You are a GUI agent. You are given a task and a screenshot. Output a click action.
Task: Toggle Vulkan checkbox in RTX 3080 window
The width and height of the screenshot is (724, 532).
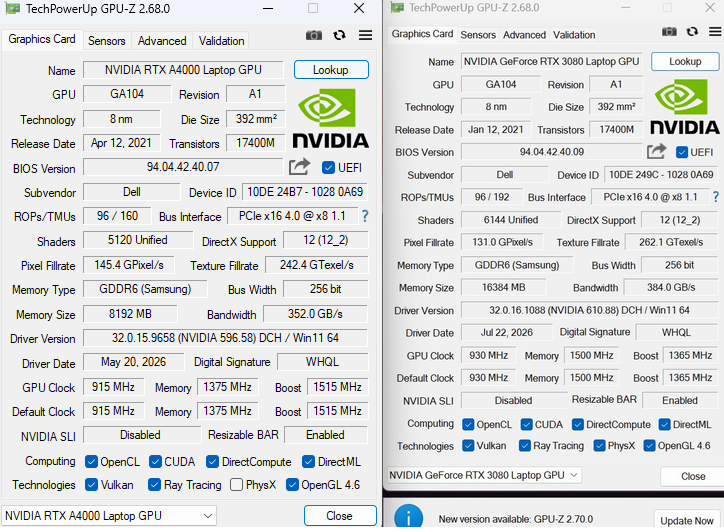click(468, 446)
